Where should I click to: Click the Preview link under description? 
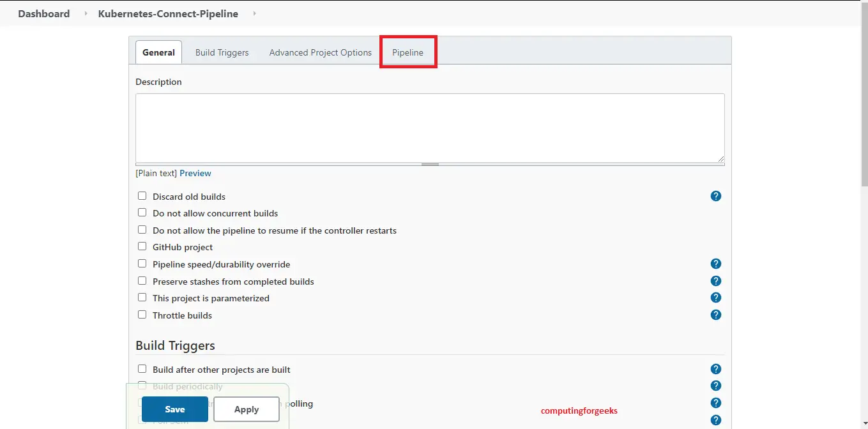click(x=195, y=173)
